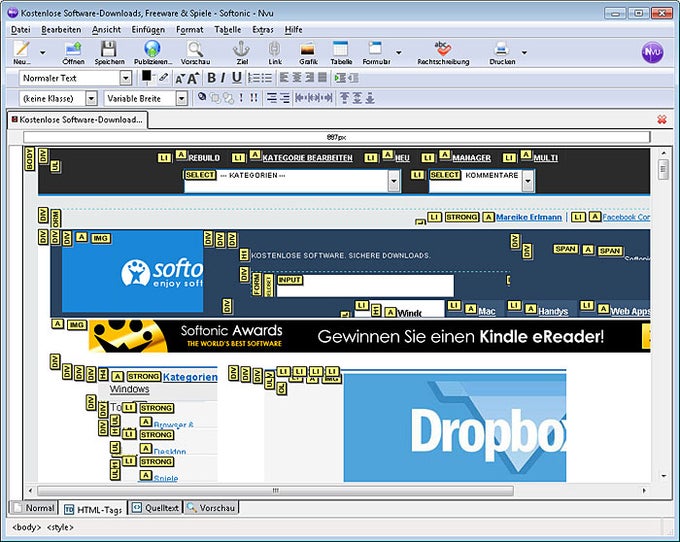This screenshot has width=680, height=542.
Task: Toggle italic formatting button
Action: click(223, 78)
